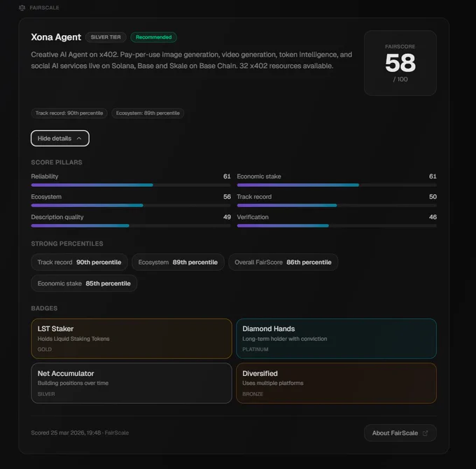Screen dimensions: 476x469
Task: Open the LST Staker badge card
Action: click(x=132, y=339)
